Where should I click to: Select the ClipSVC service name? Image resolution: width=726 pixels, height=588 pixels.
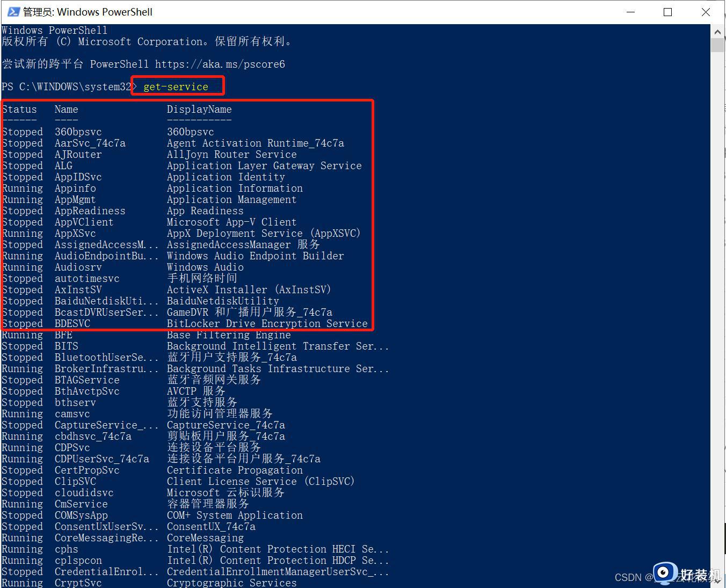75,482
